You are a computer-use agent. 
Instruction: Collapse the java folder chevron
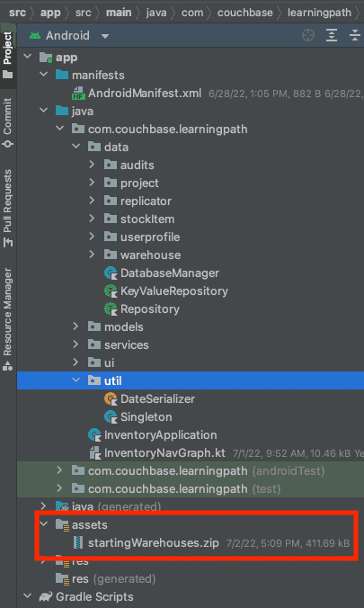click(44, 111)
